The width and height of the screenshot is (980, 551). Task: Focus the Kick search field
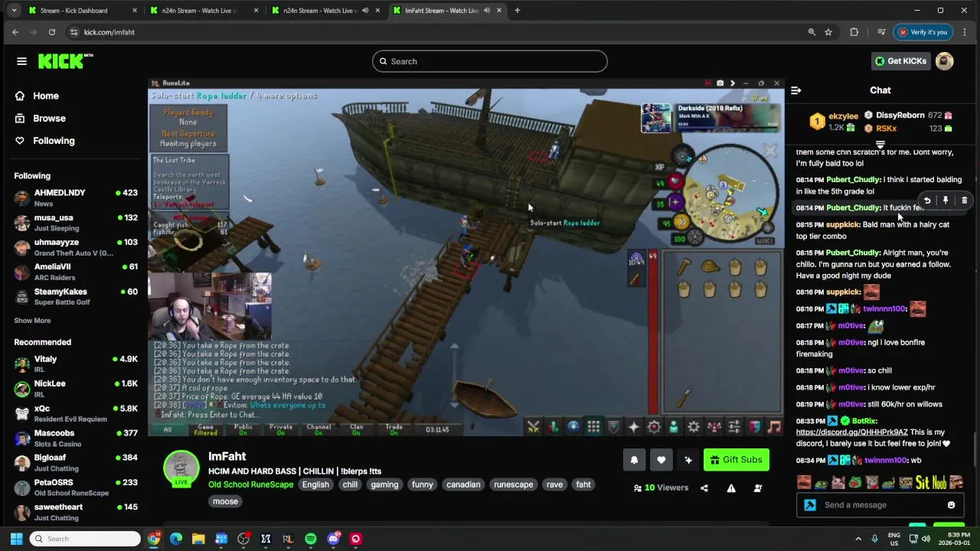[x=490, y=61]
